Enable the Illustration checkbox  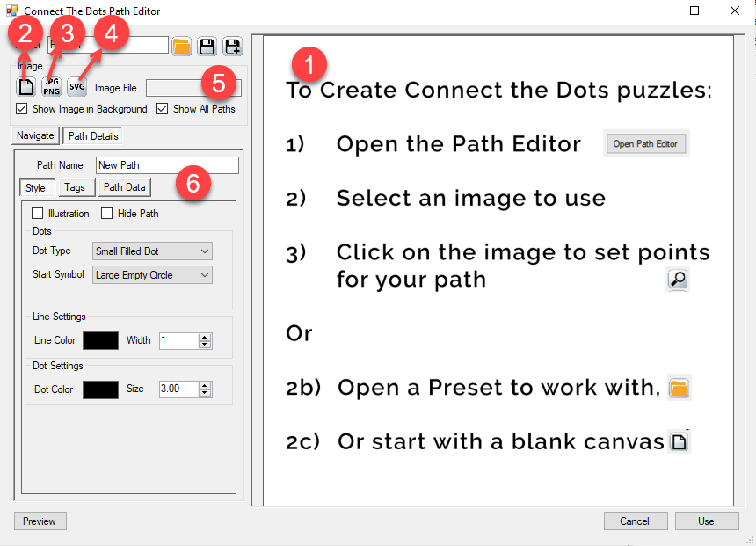[37, 213]
